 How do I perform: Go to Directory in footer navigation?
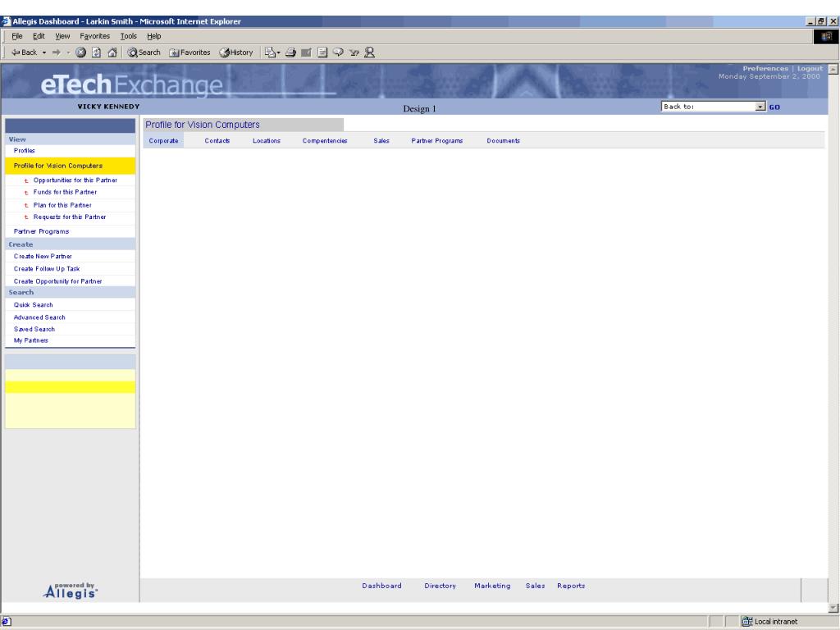pyautogui.click(x=440, y=586)
